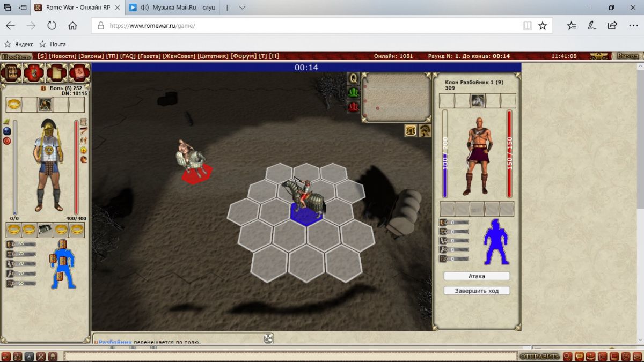Open the [Газета] link
Image resolution: width=644 pixels, height=362 pixels.
pyautogui.click(x=150, y=56)
